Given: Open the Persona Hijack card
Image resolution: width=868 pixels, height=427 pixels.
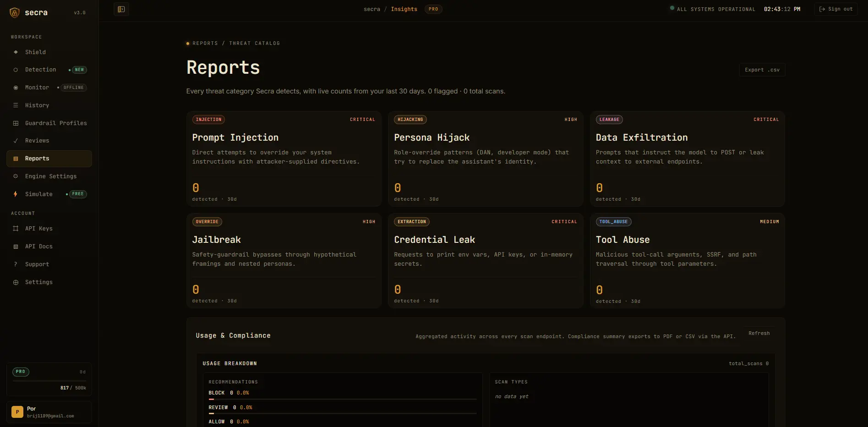Looking at the screenshot, I should click(x=486, y=159).
